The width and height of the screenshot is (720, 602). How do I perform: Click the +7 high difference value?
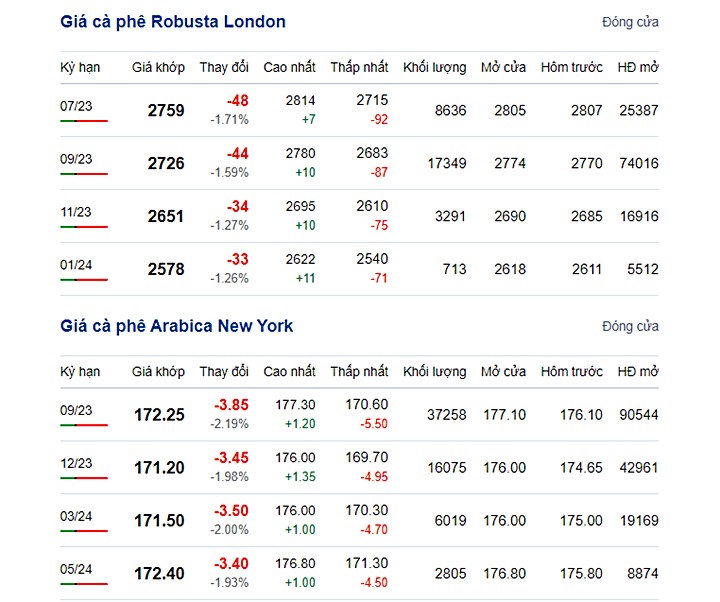309,119
